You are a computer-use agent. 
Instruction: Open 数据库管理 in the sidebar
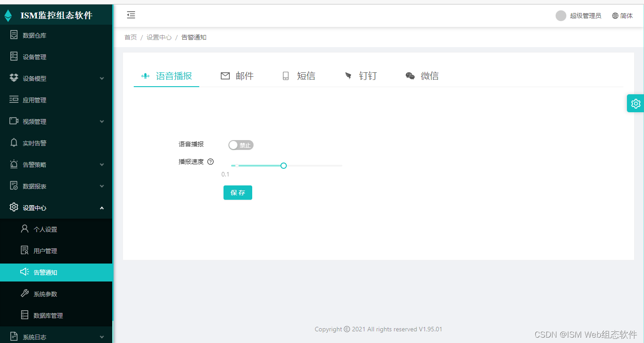pyautogui.click(x=56, y=316)
